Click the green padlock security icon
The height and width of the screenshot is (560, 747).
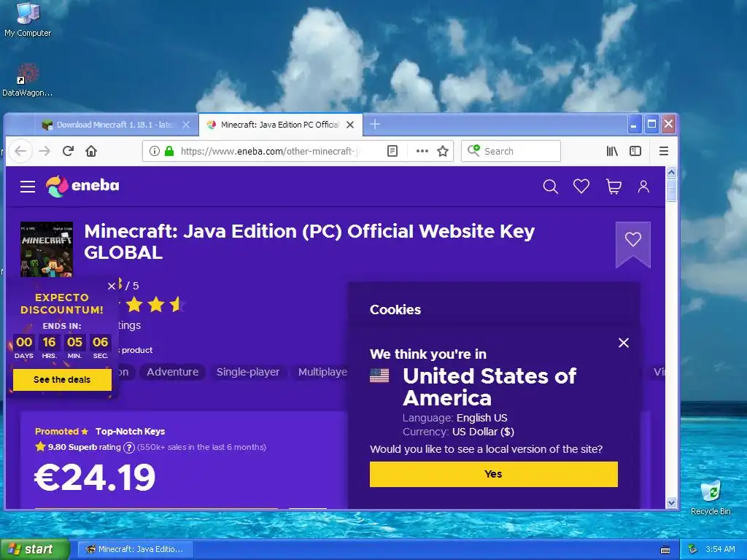[169, 151]
